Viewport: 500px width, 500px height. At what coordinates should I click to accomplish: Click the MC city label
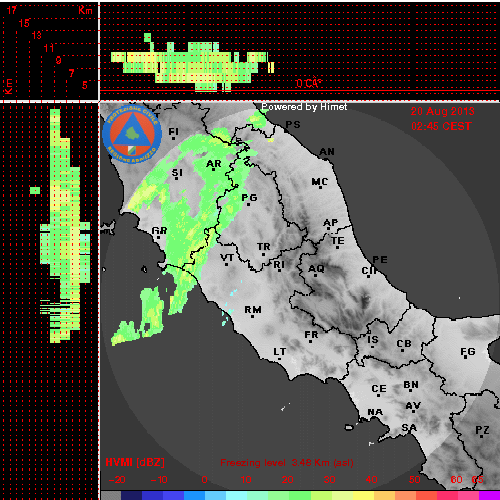[x=320, y=182]
